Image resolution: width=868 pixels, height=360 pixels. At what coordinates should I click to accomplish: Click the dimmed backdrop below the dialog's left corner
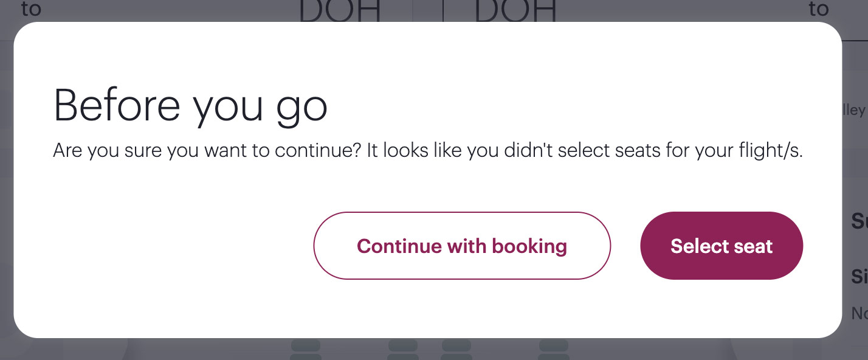coord(36,350)
